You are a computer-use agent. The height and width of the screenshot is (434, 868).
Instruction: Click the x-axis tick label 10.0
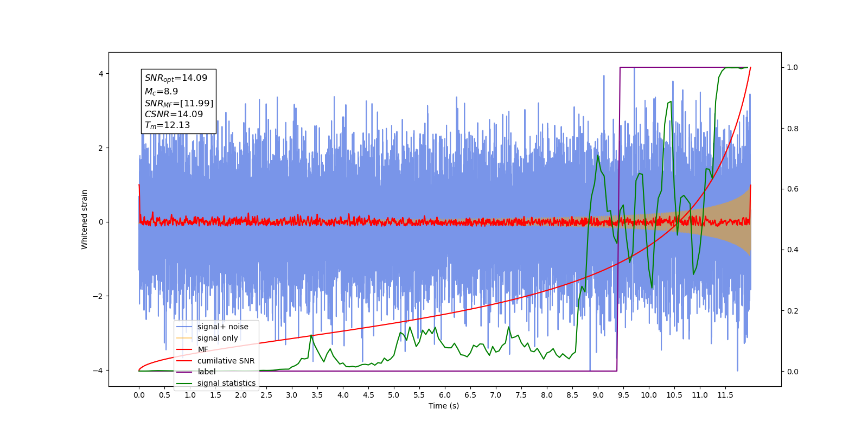pyautogui.click(x=649, y=395)
